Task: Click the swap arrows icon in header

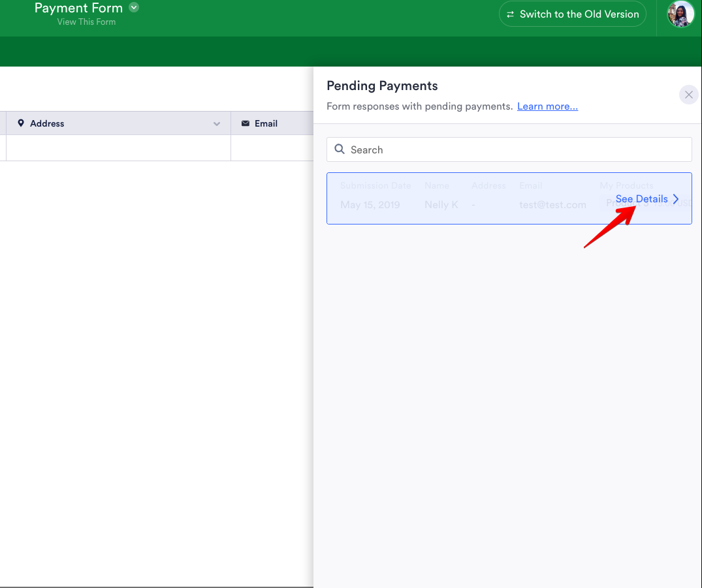Action: click(511, 14)
